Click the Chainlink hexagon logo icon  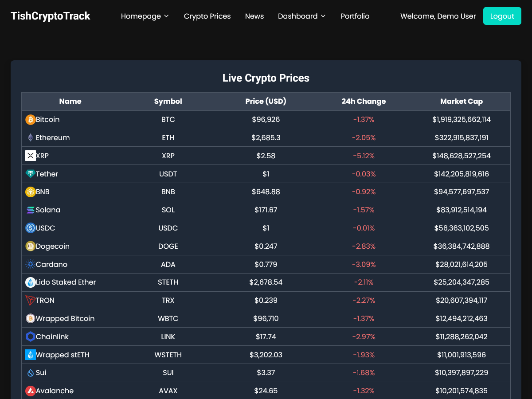tap(31, 337)
